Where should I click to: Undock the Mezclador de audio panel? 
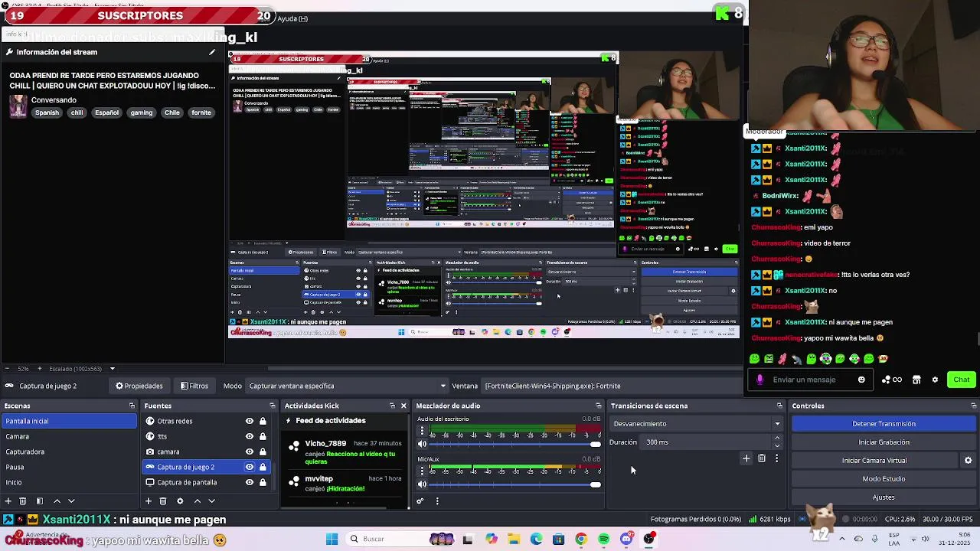599,406
